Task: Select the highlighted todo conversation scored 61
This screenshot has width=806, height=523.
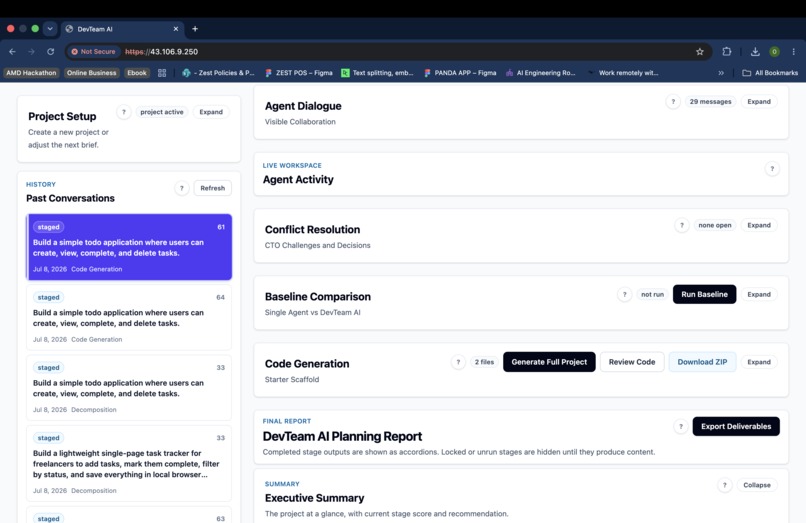Action: click(129, 247)
